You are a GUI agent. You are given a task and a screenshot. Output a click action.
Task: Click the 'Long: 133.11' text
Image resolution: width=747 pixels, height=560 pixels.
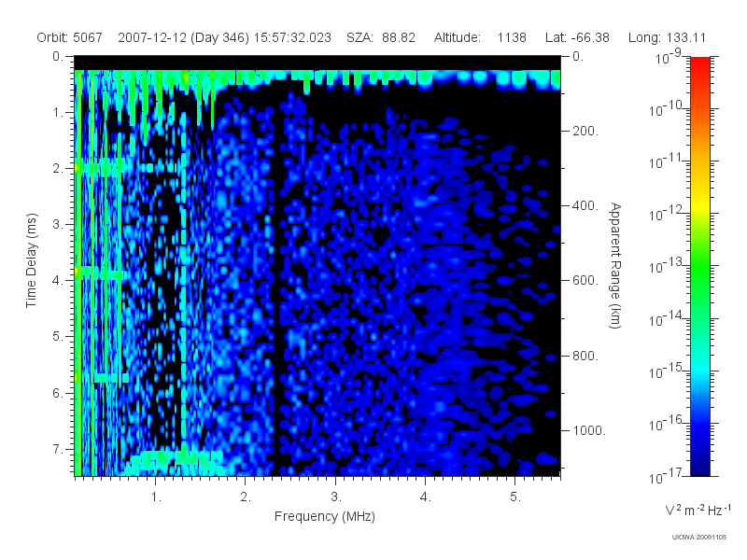click(x=667, y=37)
